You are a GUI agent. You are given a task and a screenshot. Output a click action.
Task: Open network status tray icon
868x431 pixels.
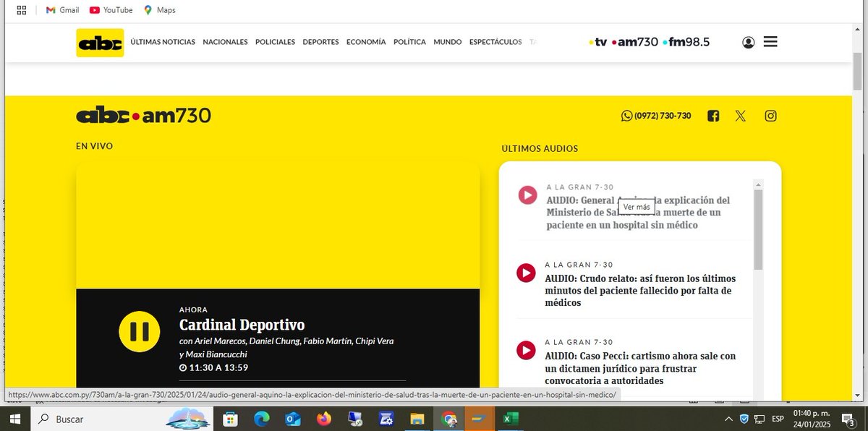[759, 419]
